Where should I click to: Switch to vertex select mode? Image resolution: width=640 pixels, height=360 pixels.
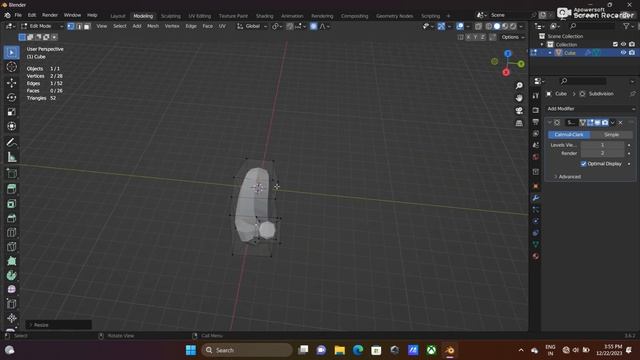click(x=71, y=26)
